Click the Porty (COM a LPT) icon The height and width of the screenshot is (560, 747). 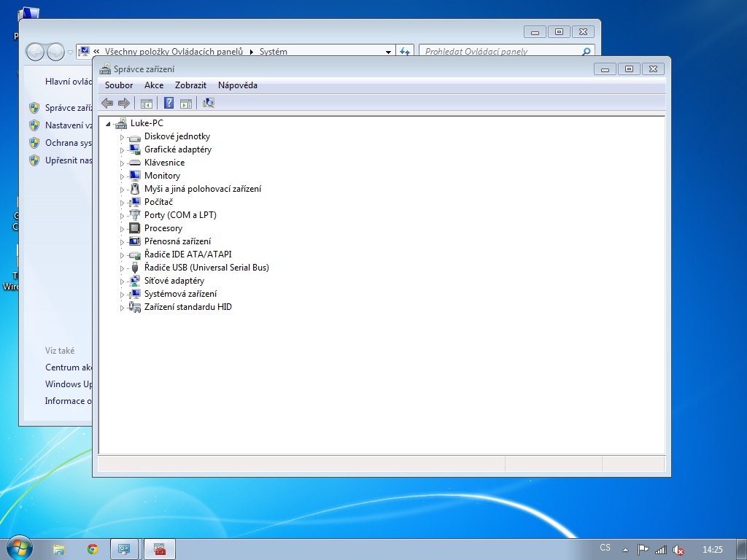tap(135, 215)
